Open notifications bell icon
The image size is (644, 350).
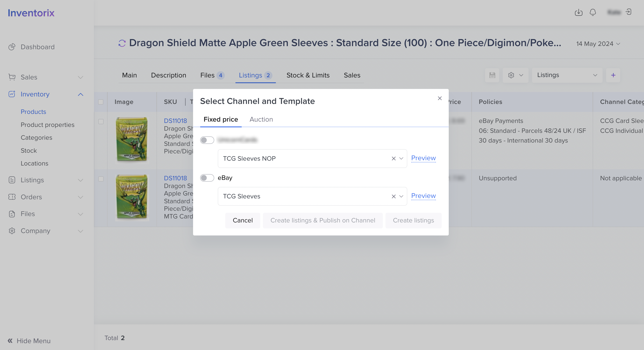coord(593,12)
